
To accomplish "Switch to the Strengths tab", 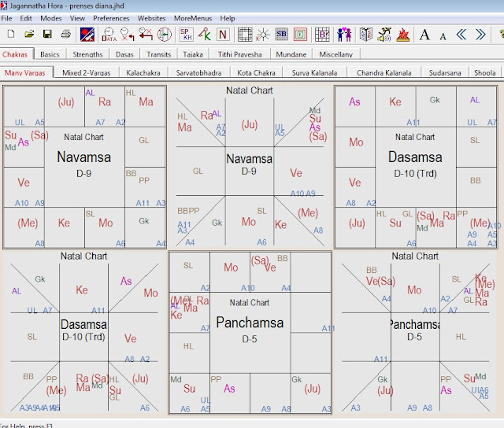I will point(87,54).
